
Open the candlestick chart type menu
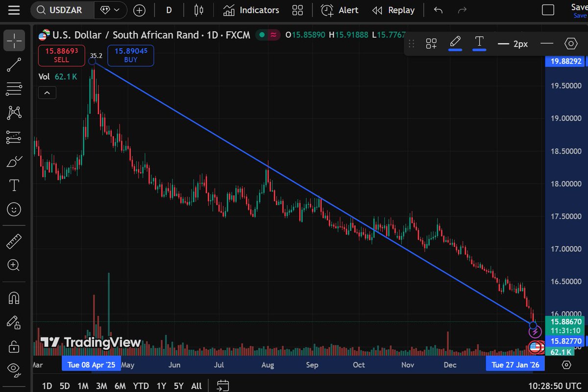pyautogui.click(x=198, y=10)
